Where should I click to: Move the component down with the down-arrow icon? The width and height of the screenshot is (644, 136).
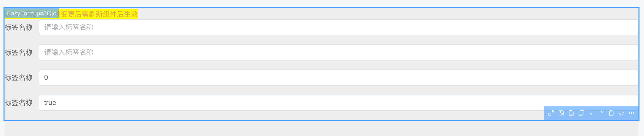[591, 113]
